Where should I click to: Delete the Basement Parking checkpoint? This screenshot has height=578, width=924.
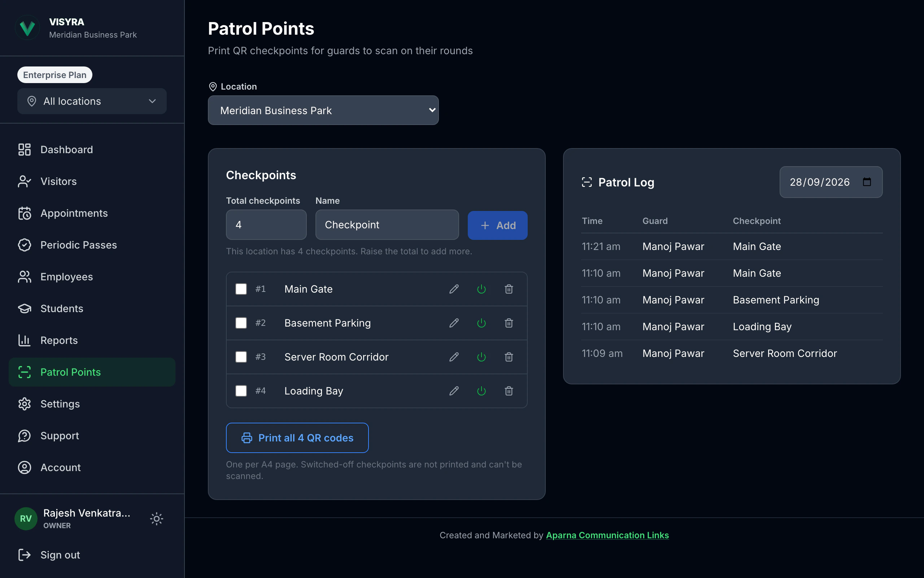[x=509, y=323]
